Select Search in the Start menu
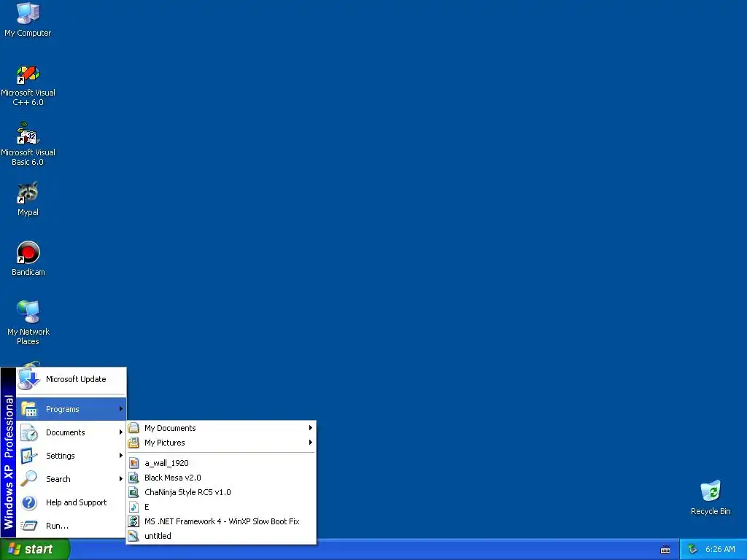The width and height of the screenshot is (747, 560). [x=71, y=478]
